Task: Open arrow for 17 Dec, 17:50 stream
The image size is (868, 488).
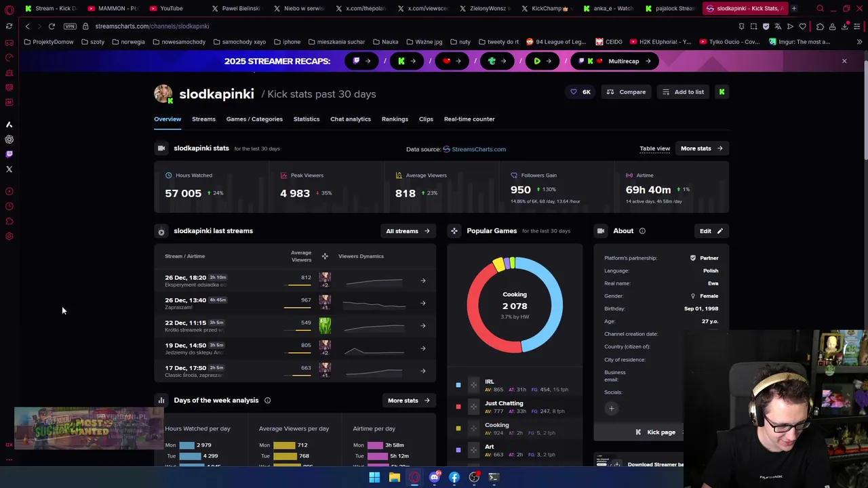Action: (x=422, y=371)
